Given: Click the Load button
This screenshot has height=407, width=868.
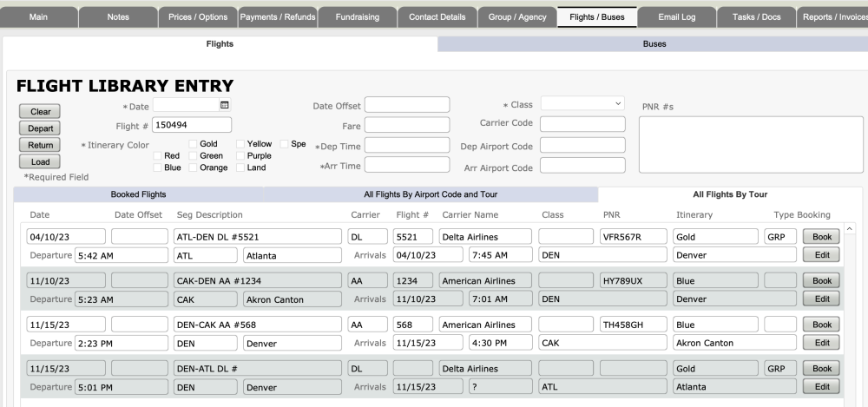Looking at the screenshot, I should point(40,161).
